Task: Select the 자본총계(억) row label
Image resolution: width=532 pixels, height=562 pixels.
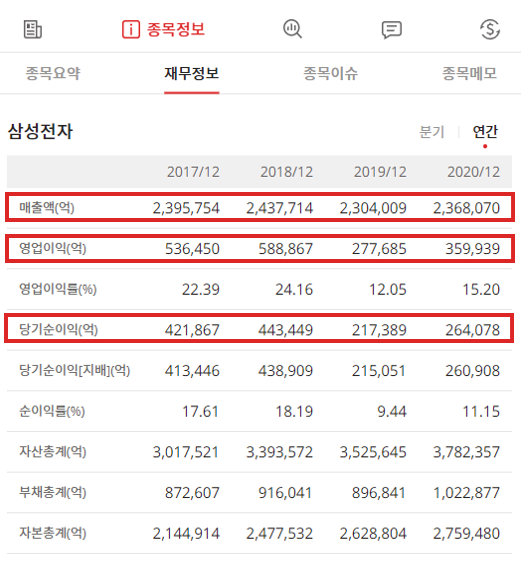Action: [53, 533]
